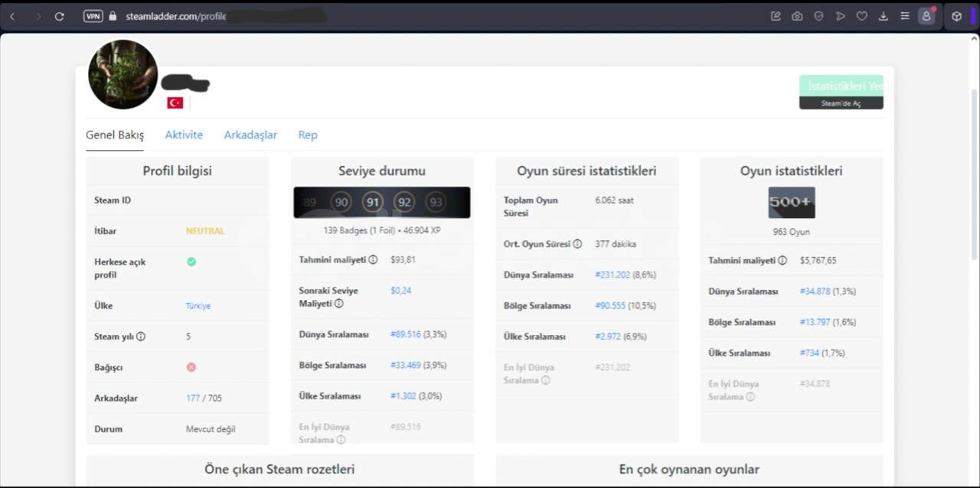Click the info icon beside Sonraki Seviye Maliyeti
The image size is (980, 488).
click(x=338, y=304)
